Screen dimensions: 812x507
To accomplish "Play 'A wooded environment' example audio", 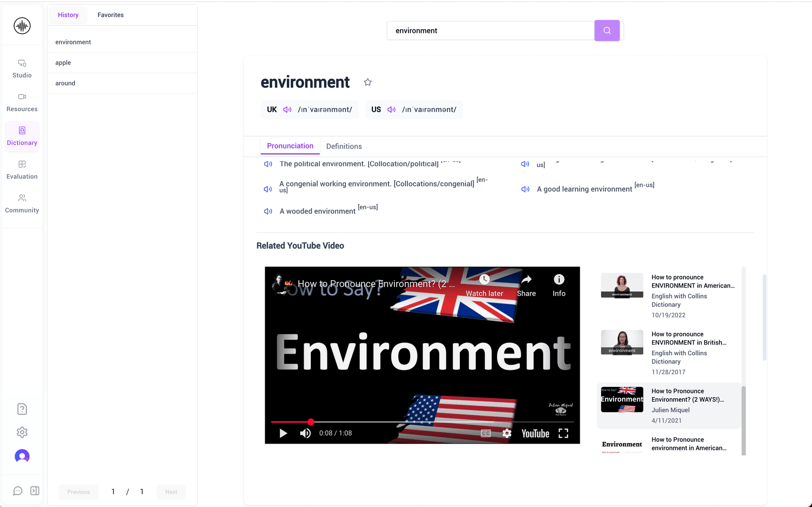I will point(268,211).
